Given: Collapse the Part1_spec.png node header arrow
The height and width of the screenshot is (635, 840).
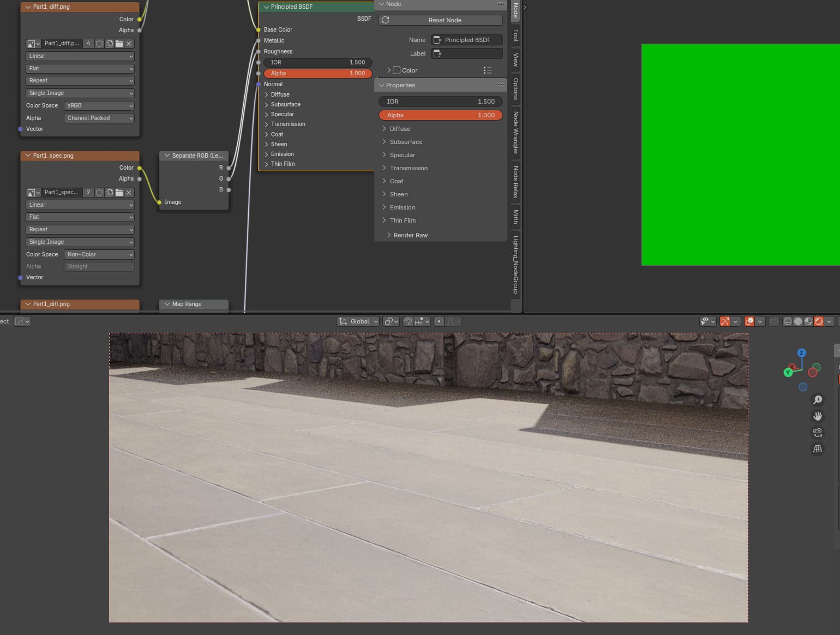Looking at the screenshot, I should click(28, 155).
